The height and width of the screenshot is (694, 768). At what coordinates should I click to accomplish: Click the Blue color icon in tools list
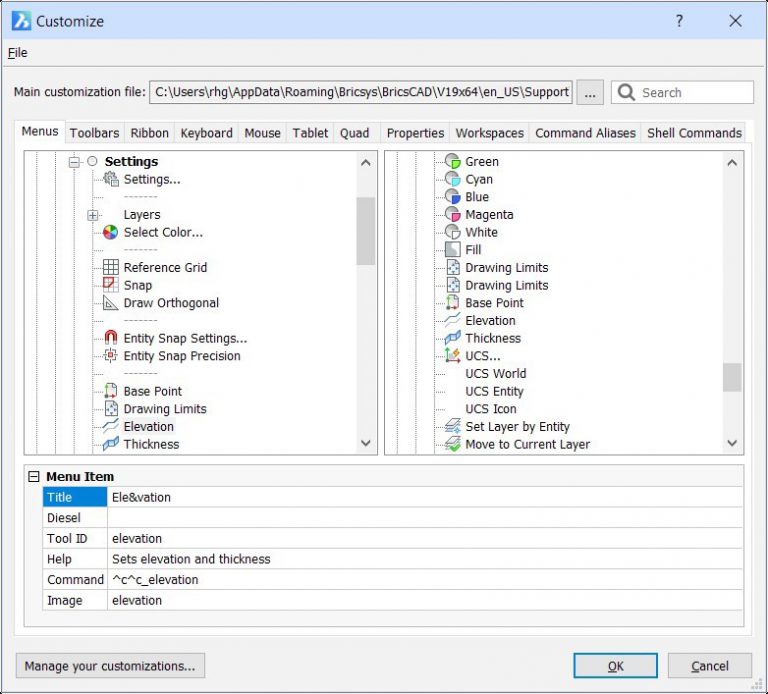point(453,197)
